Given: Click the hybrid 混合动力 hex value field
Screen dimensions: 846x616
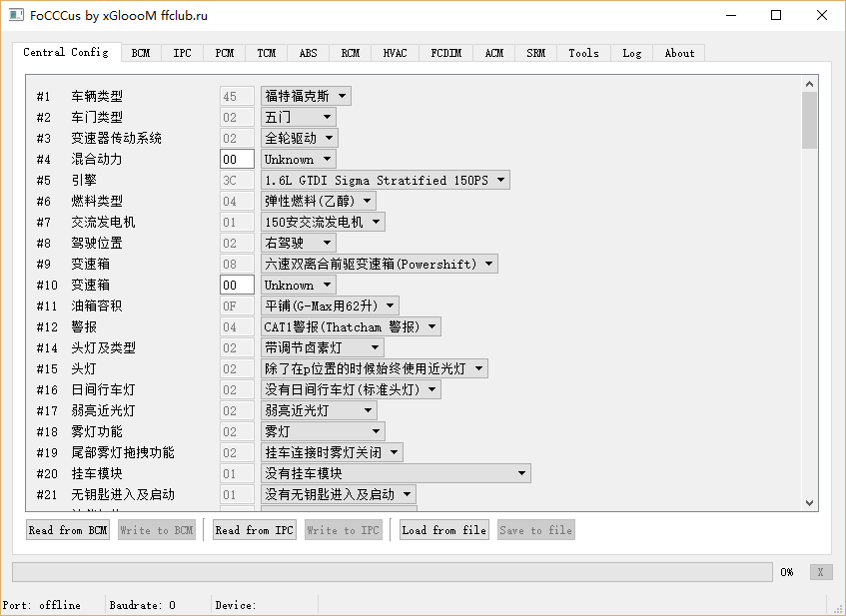Looking at the screenshot, I should (237, 159).
